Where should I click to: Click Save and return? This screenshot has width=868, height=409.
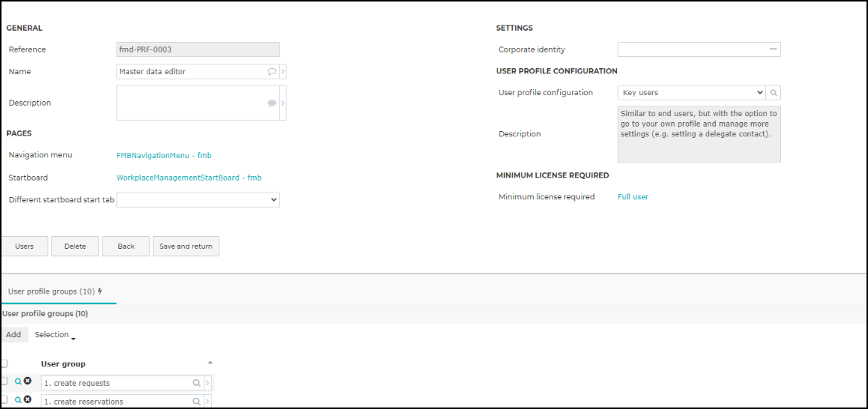186,246
